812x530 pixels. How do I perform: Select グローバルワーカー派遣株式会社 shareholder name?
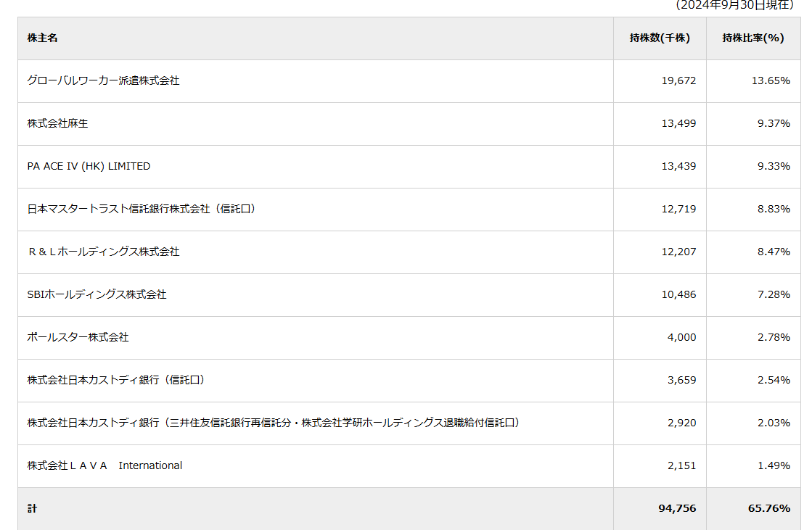[x=103, y=80]
